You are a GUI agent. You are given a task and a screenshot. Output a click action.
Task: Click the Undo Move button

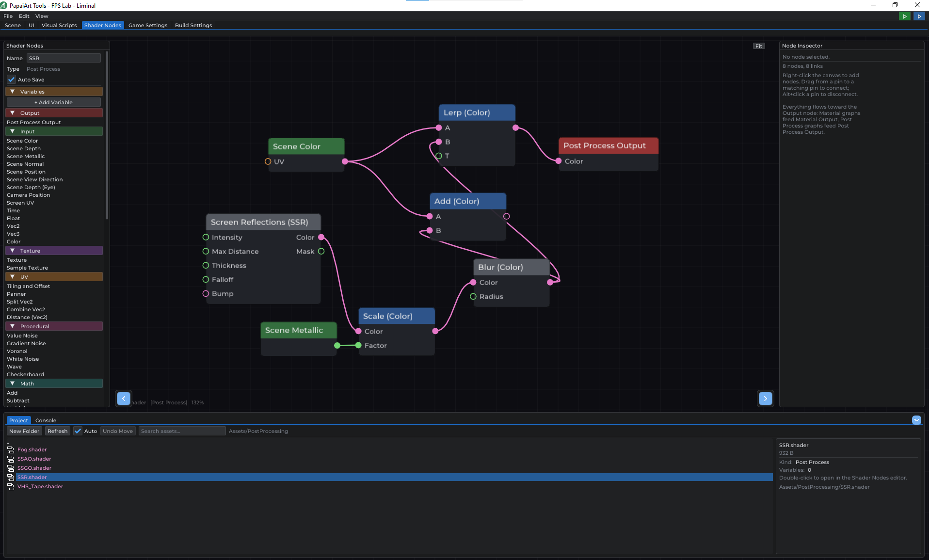pyautogui.click(x=118, y=431)
